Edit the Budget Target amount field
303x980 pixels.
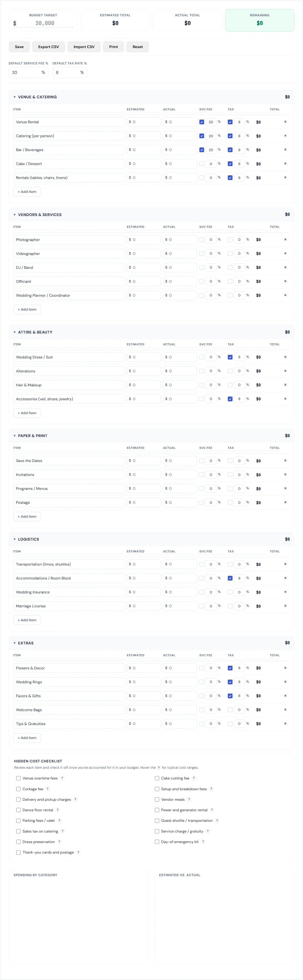click(x=45, y=23)
